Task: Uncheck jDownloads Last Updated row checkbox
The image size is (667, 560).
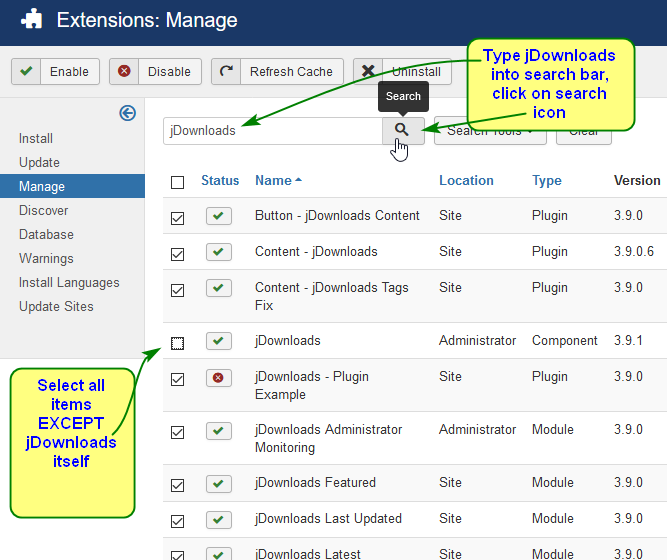Action: click(x=177, y=521)
